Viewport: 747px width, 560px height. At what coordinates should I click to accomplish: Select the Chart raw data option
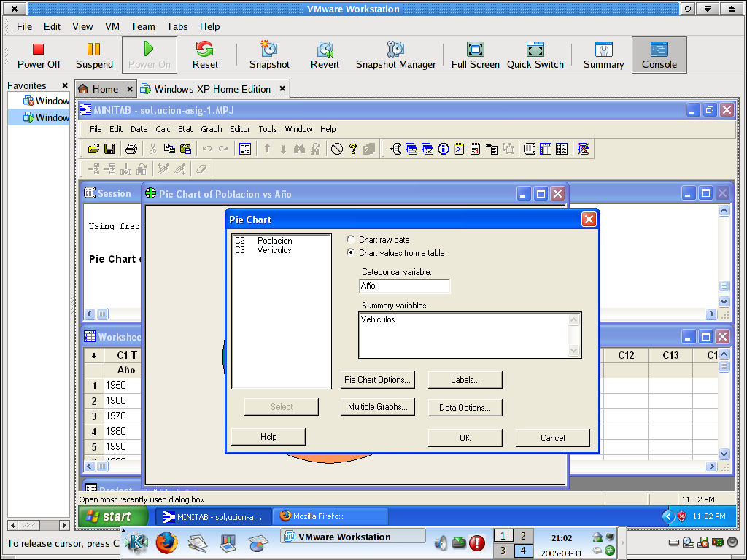[351, 239]
